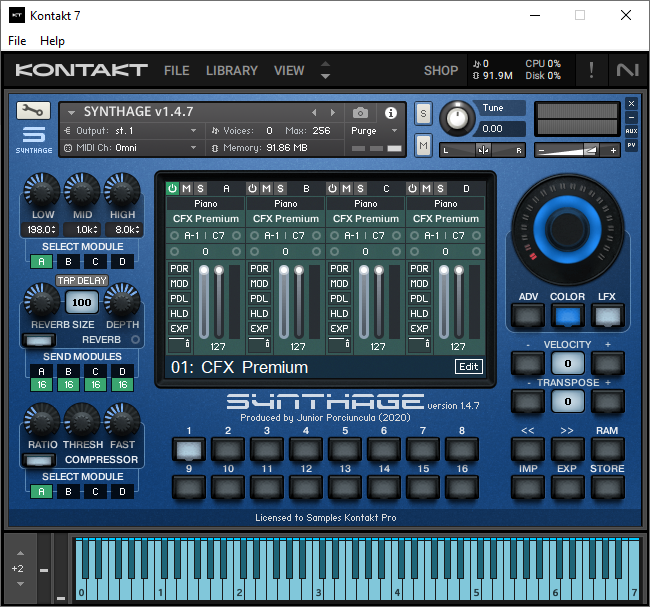The height and width of the screenshot is (607, 650).
Task: Toggle the ADV button
Action: (x=528, y=316)
